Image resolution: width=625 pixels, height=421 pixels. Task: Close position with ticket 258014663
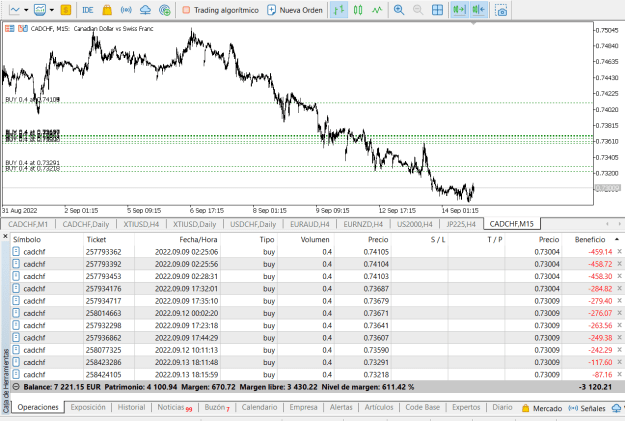[x=619, y=313]
